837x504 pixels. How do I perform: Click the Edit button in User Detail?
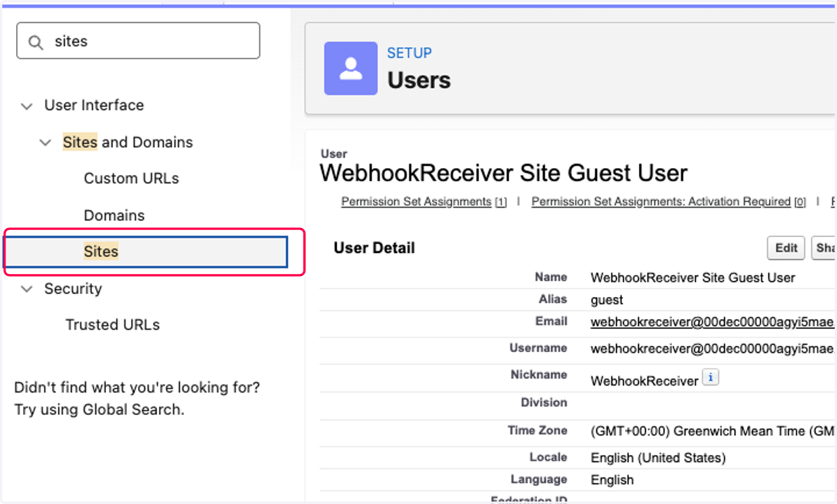(x=786, y=248)
